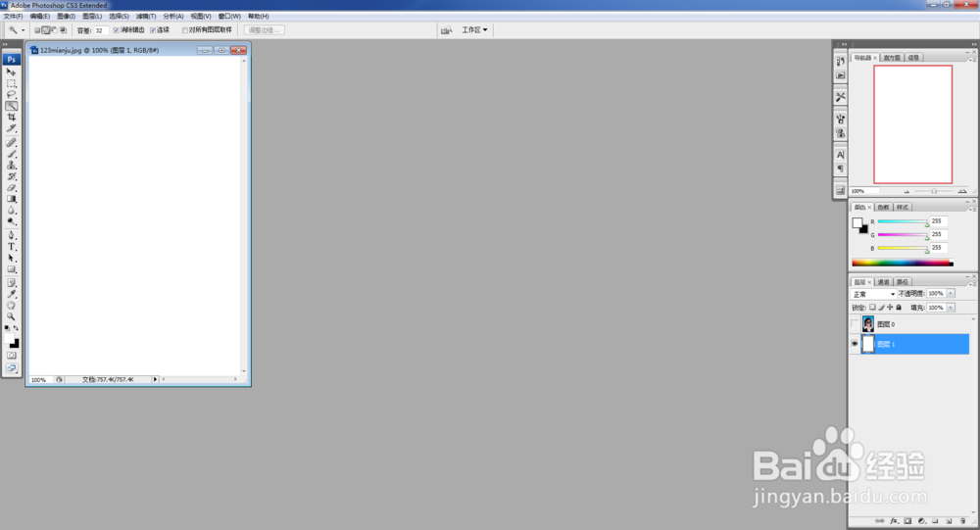Change screen mode at toolbox bottom

click(x=11, y=368)
